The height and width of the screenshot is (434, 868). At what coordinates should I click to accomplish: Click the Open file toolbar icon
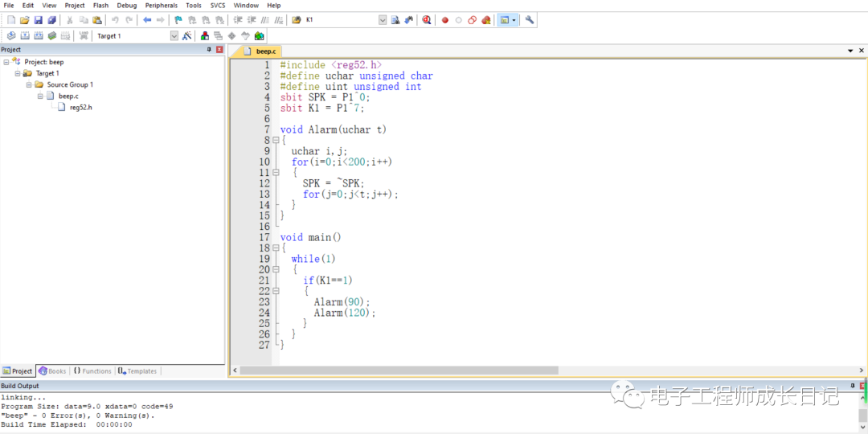24,20
